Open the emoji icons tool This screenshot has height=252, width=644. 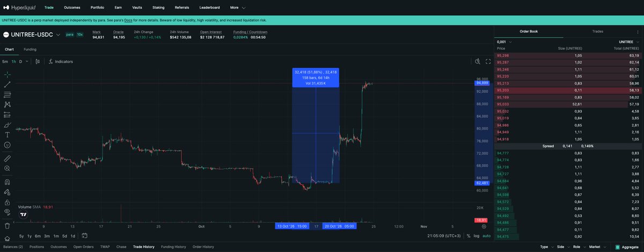[x=7, y=145]
